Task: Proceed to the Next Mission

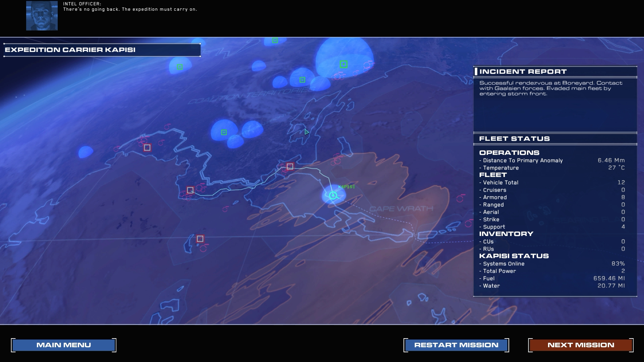Action: pos(581,345)
